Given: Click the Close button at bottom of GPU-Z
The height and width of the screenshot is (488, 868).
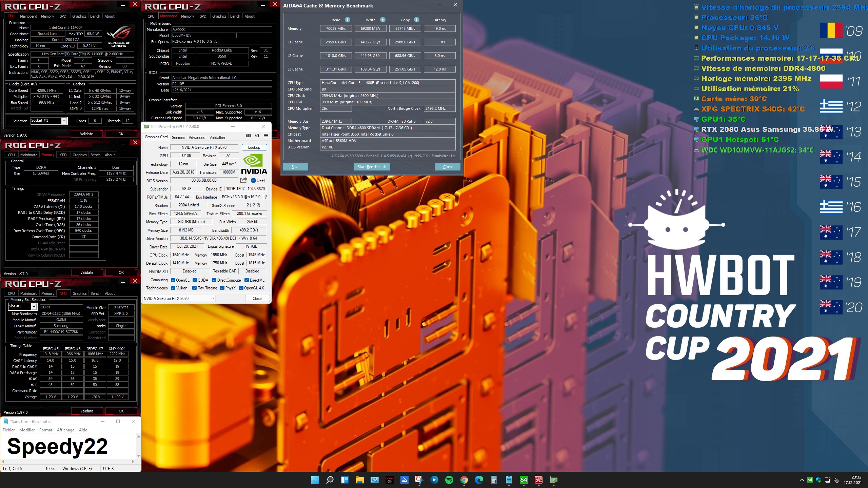Looking at the screenshot, I should point(257,298).
